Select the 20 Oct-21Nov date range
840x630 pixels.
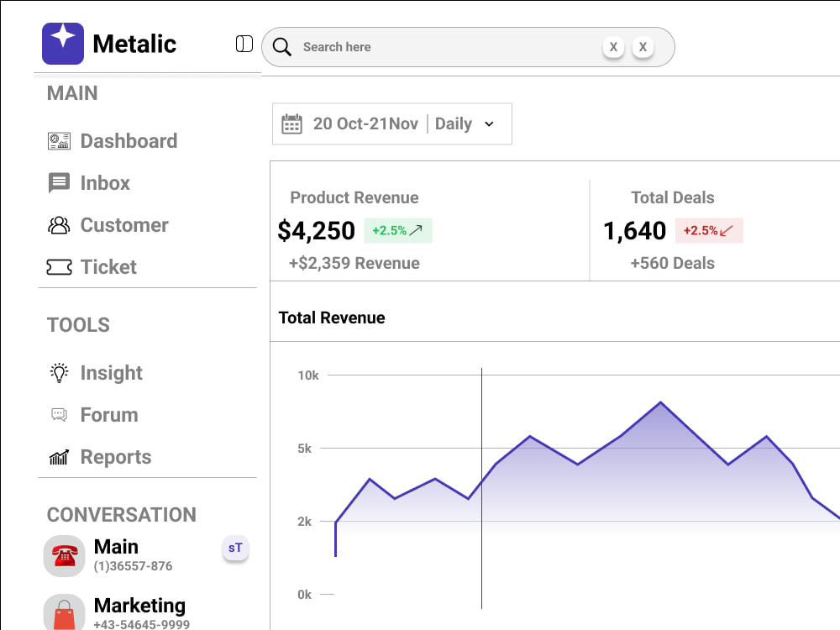coord(365,123)
